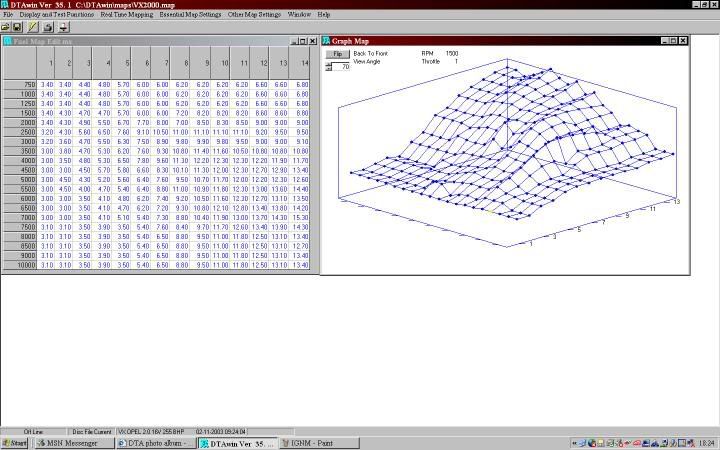The image size is (720, 450).
Task: Click the Throttle value in Graph Map
Action: [456, 61]
